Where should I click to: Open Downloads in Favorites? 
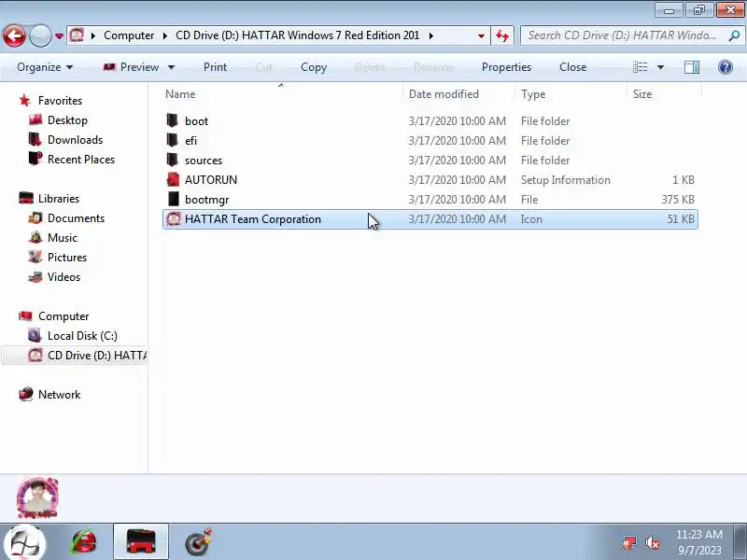(x=75, y=139)
